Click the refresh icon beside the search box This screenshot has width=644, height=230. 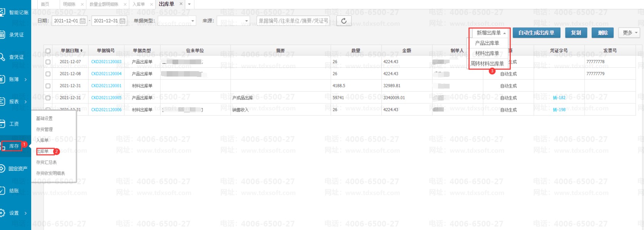(x=343, y=21)
